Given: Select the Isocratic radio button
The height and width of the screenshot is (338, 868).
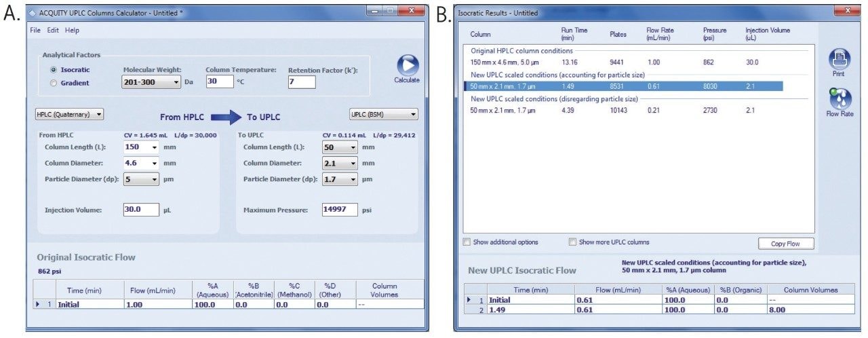Looking at the screenshot, I should (54, 70).
